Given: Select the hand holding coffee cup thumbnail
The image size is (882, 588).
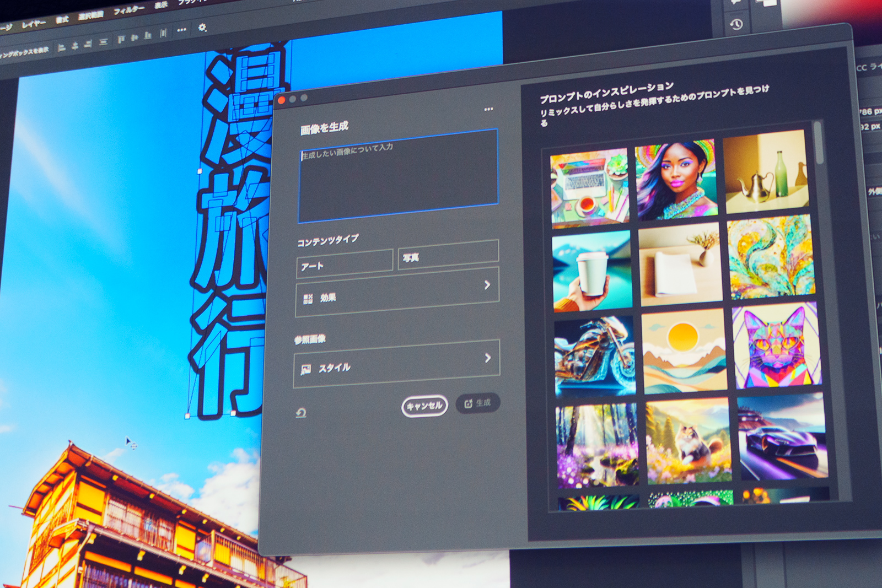Looking at the screenshot, I should pyautogui.click(x=592, y=272).
